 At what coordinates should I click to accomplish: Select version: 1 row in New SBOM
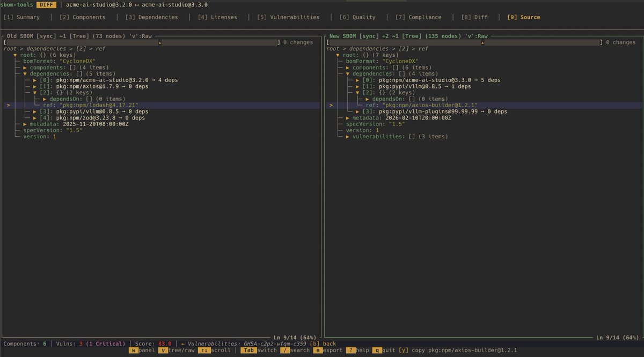point(362,130)
